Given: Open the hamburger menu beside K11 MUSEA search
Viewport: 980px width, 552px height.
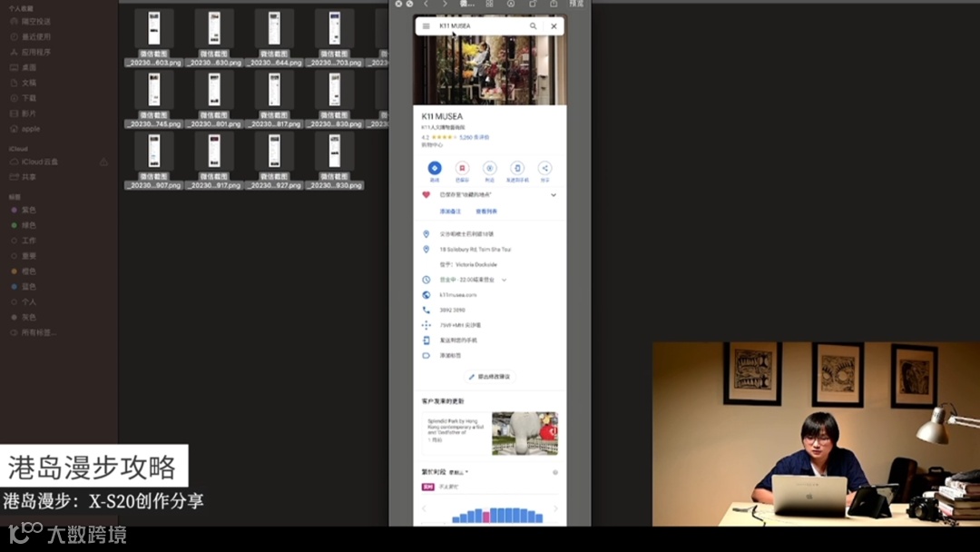Looking at the screenshot, I should 426,26.
